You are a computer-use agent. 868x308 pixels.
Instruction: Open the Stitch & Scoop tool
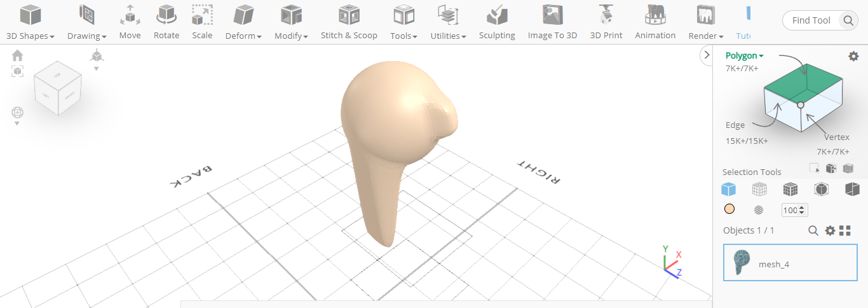tap(349, 22)
